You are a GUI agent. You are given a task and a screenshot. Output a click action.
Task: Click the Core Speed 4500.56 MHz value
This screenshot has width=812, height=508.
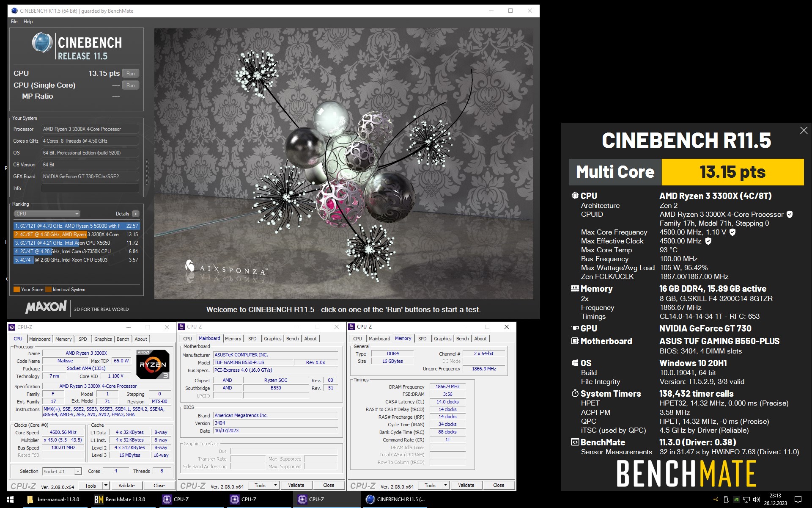click(x=63, y=433)
